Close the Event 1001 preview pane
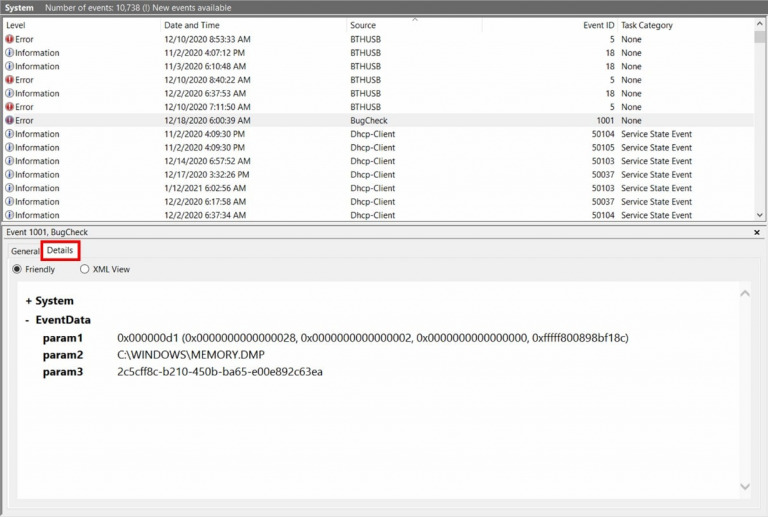This screenshot has height=517, width=768. [x=757, y=233]
